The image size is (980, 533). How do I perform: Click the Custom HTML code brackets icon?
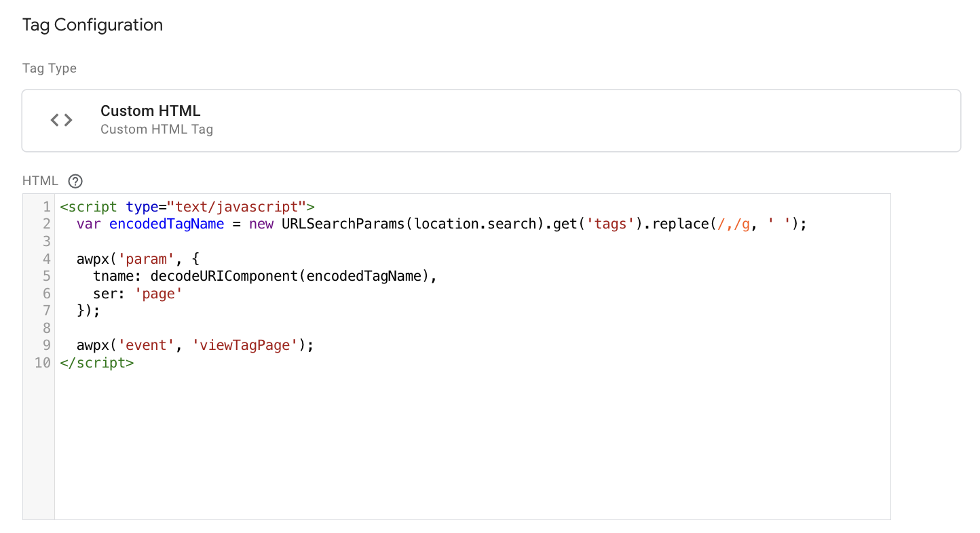click(62, 120)
